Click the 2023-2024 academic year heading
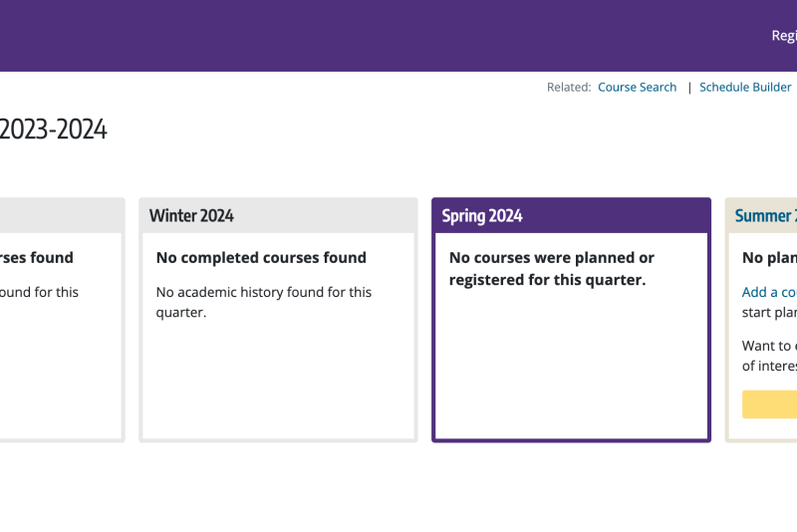Image resolution: width=797 pixels, height=532 pixels. pos(53,130)
